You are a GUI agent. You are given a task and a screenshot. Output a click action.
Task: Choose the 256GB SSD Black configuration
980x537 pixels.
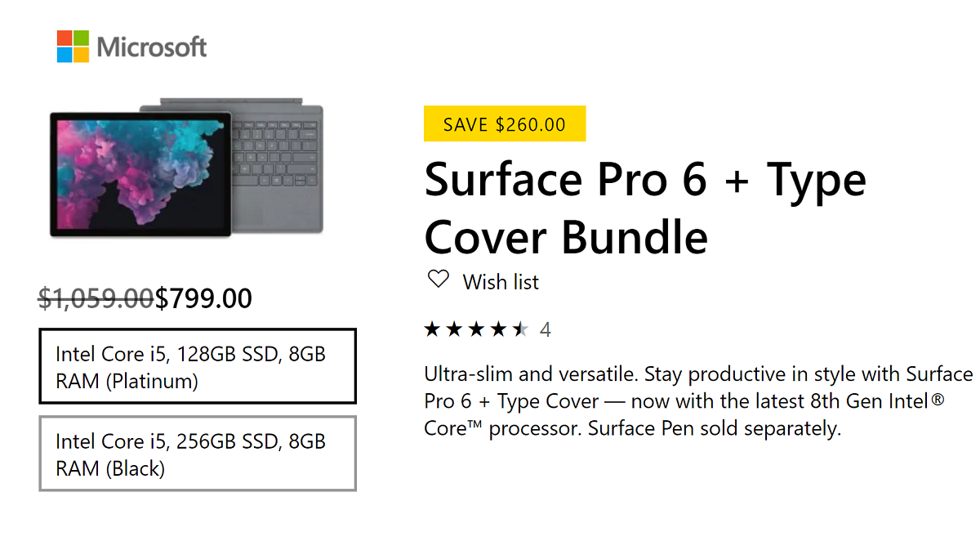point(198,454)
